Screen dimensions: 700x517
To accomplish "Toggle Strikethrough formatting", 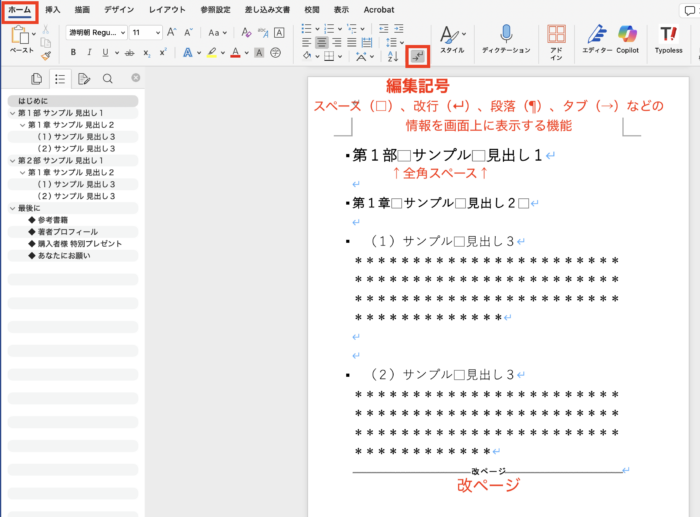I will pyautogui.click(x=129, y=53).
